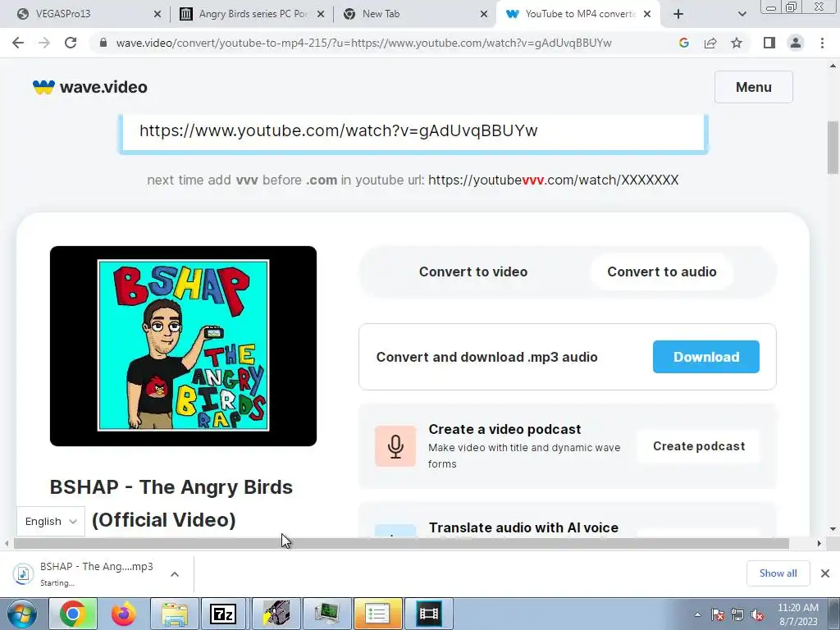This screenshot has height=630, width=840.
Task: Open Chrome three-dot menu
Action: [822, 43]
